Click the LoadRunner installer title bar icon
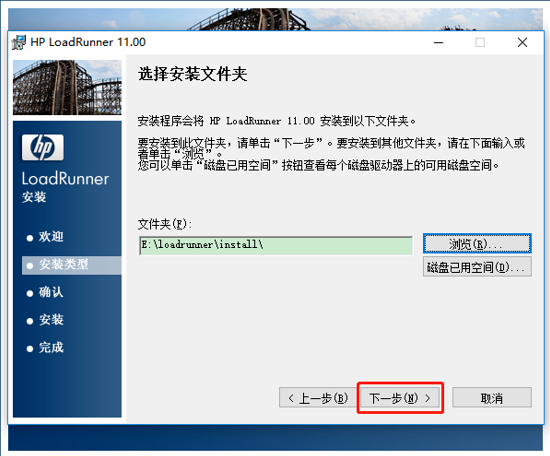 [x=19, y=42]
